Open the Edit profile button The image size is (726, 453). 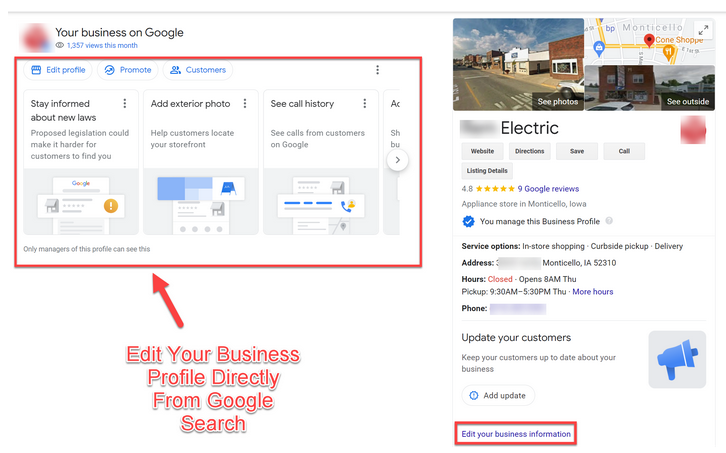(58, 70)
